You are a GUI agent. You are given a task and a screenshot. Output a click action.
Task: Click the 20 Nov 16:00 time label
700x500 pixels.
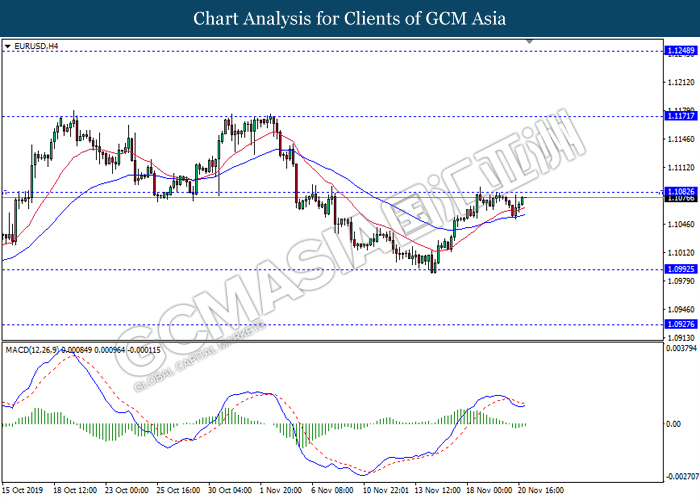pyautogui.click(x=541, y=490)
